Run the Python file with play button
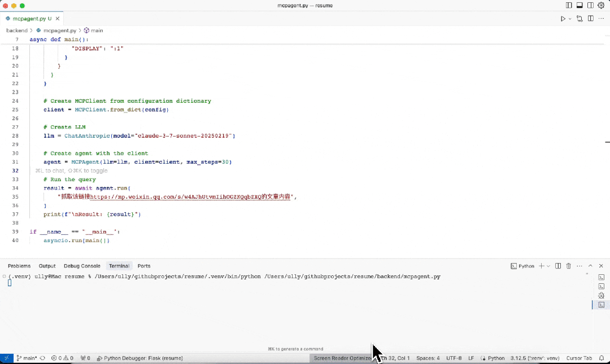The image size is (610, 364). 563,19
